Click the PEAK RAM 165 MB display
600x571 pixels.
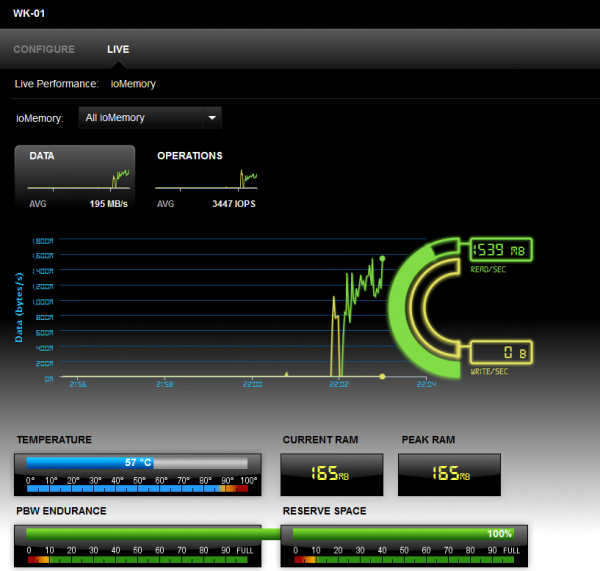[449, 473]
